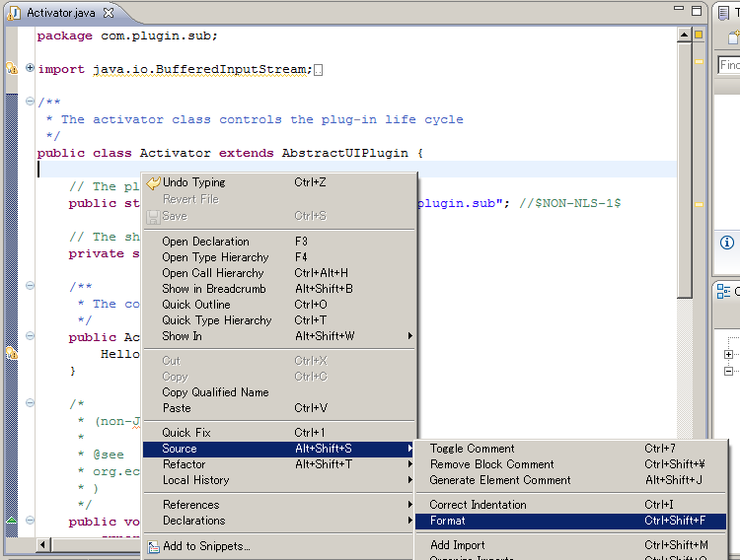Click the yellow overview ruler status square
Image resolution: width=740 pixels, height=560 pixels.
pyautogui.click(x=699, y=35)
